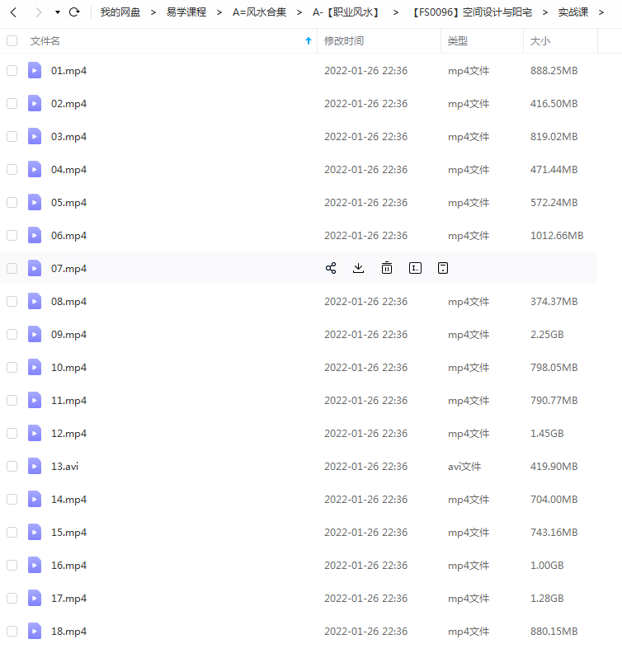622x672 pixels.
Task: Download 07.mp4 using the row download icon
Action: pyautogui.click(x=358, y=268)
